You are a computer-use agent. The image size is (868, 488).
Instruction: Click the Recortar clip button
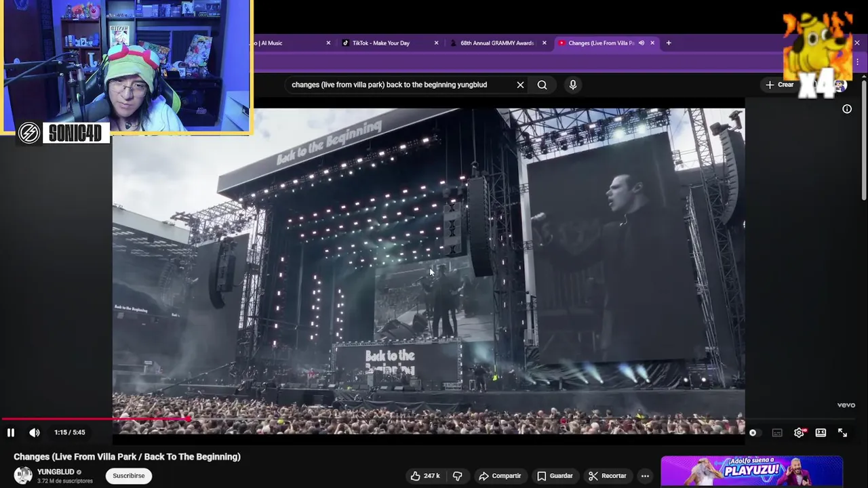607,476
